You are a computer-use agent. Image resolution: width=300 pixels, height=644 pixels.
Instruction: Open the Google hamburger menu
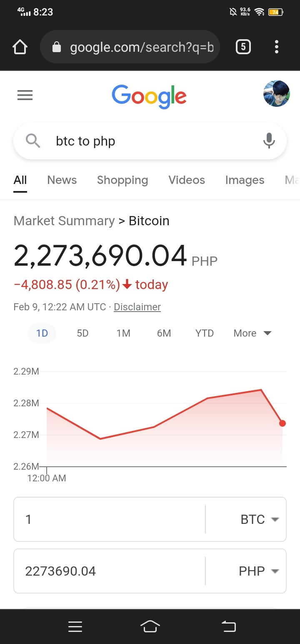(x=25, y=96)
